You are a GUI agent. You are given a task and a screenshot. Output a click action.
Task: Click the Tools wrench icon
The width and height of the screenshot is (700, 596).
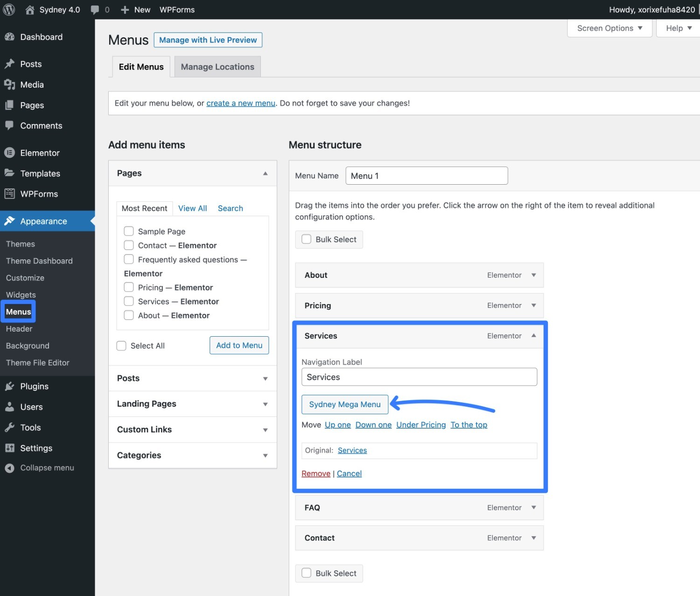9,427
